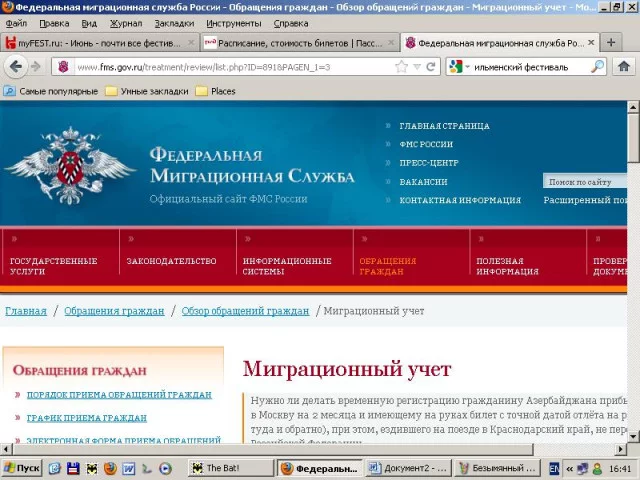Open the Закладки menu
Image resolution: width=640 pixels, height=480 pixels.
pos(174,24)
